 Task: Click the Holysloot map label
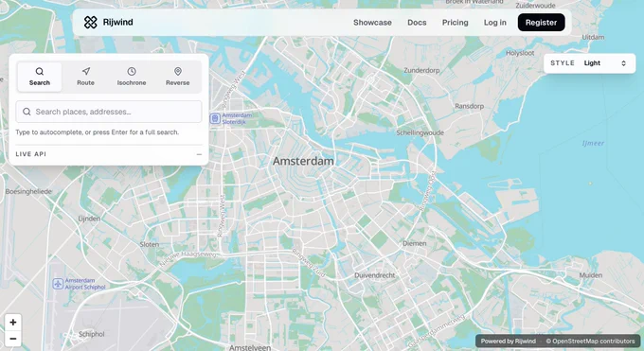[x=520, y=53]
